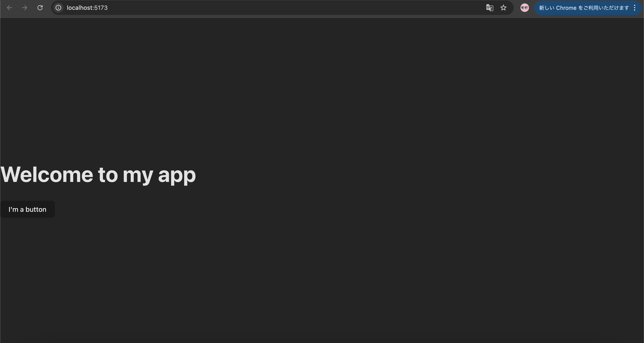Click the "I'm" text on the page button

click(13, 209)
